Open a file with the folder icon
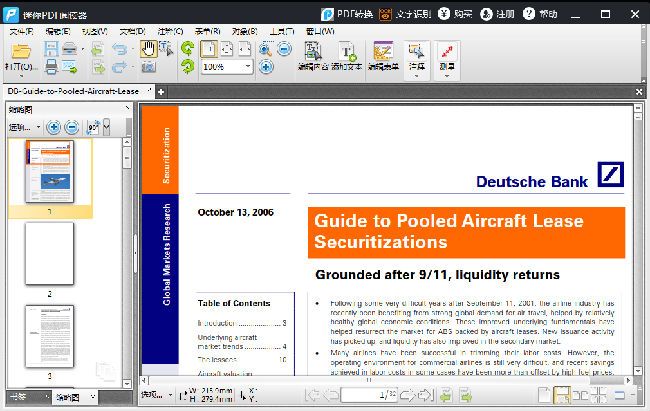650x411 pixels. coord(21,51)
